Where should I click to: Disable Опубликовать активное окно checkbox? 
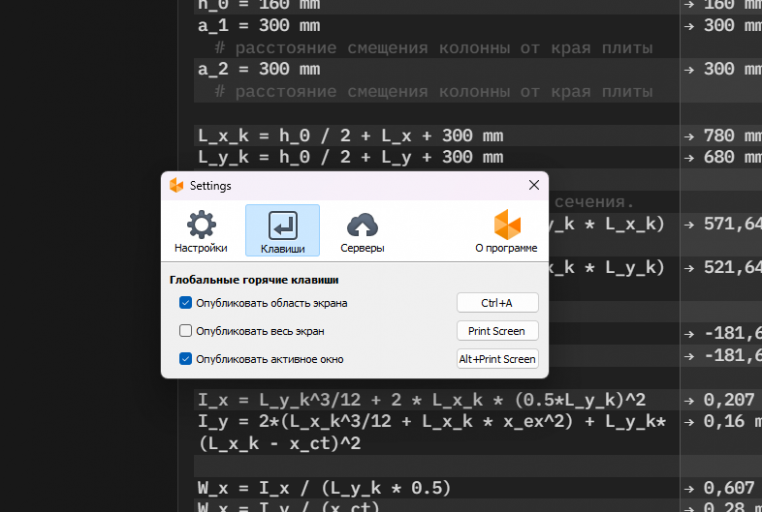(185, 359)
